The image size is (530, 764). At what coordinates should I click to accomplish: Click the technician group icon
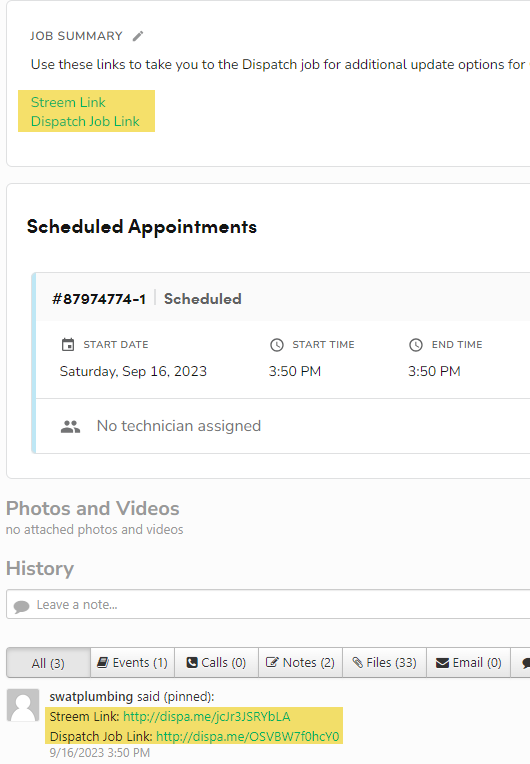click(x=70, y=426)
